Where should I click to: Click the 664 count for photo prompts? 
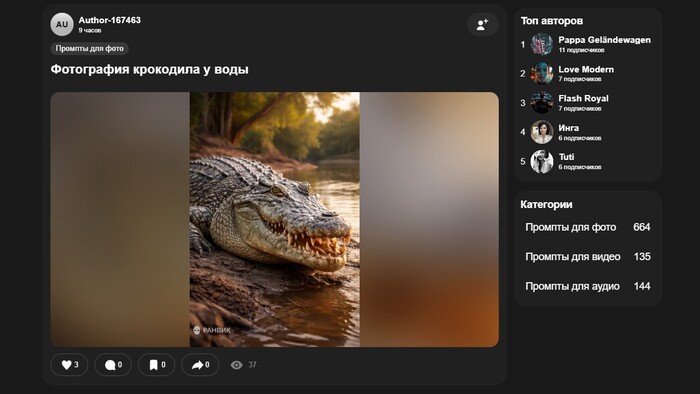coord(642,227)
